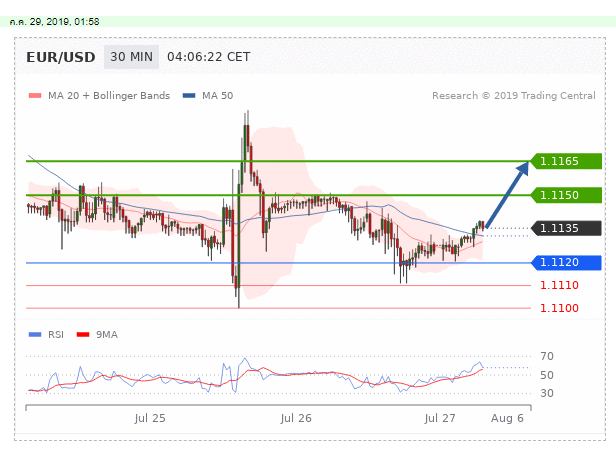Click the Jul 26 date label
The width and height of the screenshot is (616, 459).
pos(296,418)
